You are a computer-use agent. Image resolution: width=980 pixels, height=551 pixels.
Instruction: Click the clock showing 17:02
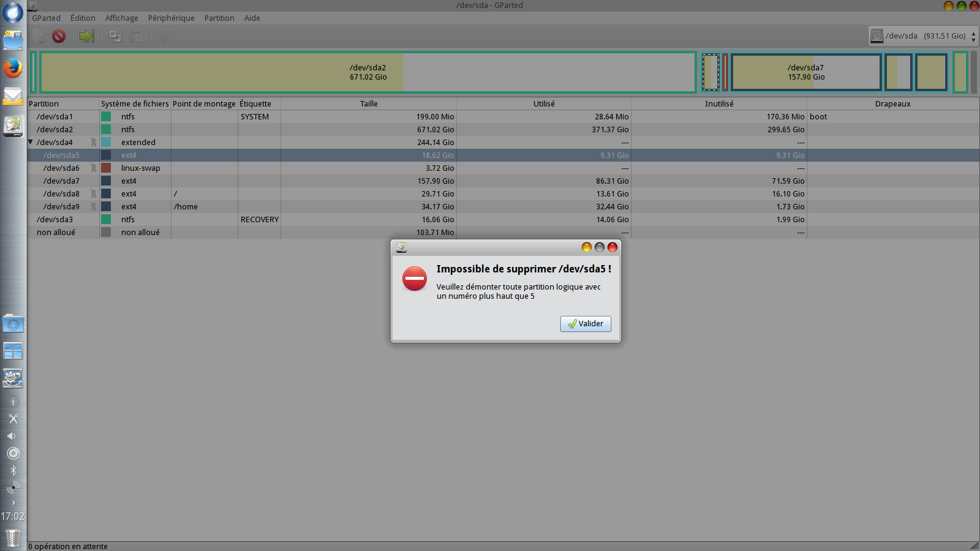coord(13,517)
